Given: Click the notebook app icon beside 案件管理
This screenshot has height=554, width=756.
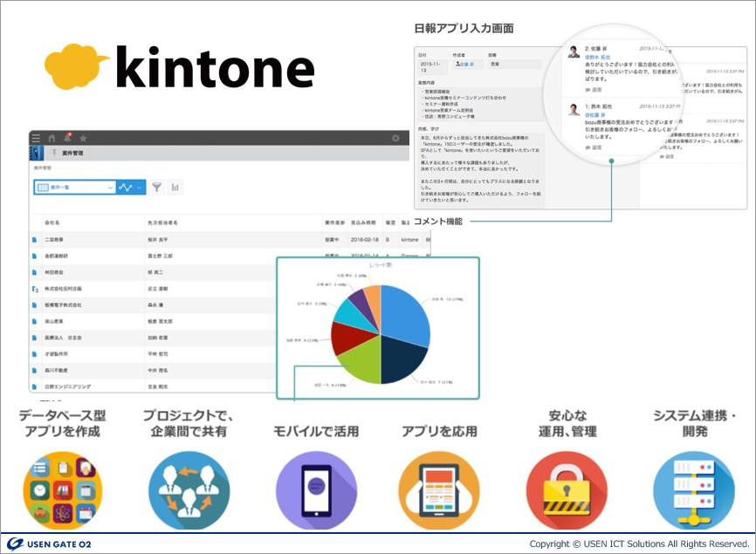Looking at the screenshot, I should (x=37, y=154).
